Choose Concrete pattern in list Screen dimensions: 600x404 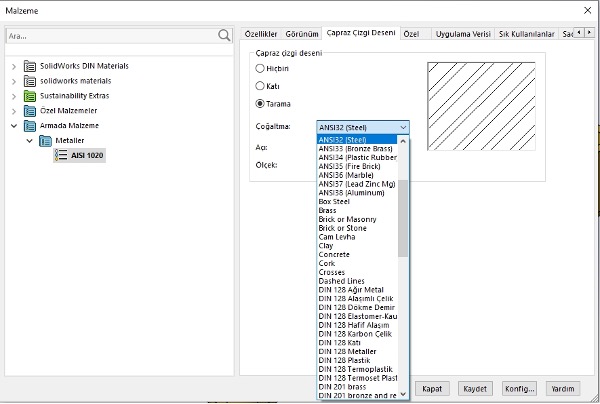click(357, 254)
